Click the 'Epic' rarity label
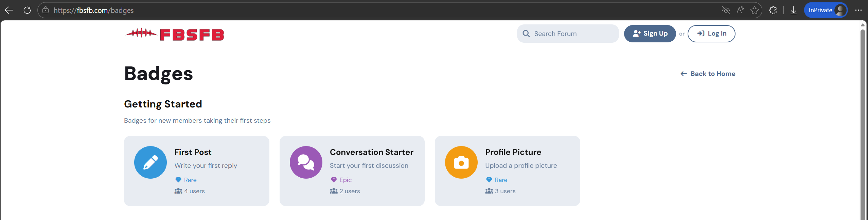Screen dimensions: 868x220 point(346,180)
